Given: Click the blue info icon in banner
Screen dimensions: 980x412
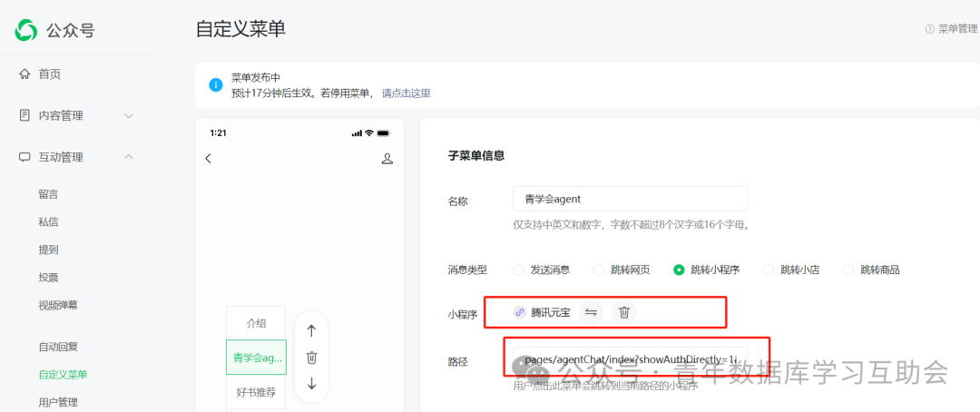Looking at the screenshot, I should pos(216,85).
